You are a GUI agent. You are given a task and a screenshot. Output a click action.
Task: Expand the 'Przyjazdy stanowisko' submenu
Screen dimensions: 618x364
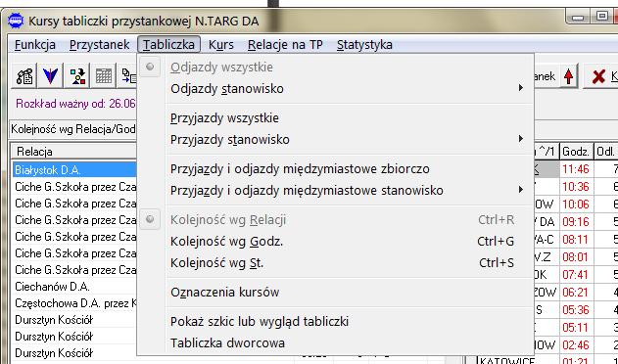tap(336, 140)
